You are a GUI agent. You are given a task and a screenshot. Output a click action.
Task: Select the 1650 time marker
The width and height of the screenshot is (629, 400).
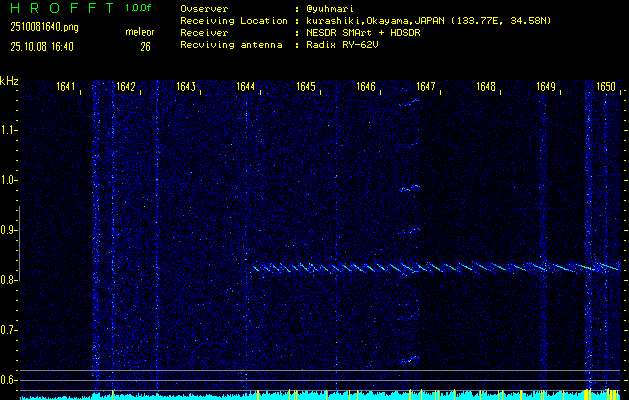click(x=605, y=87)
